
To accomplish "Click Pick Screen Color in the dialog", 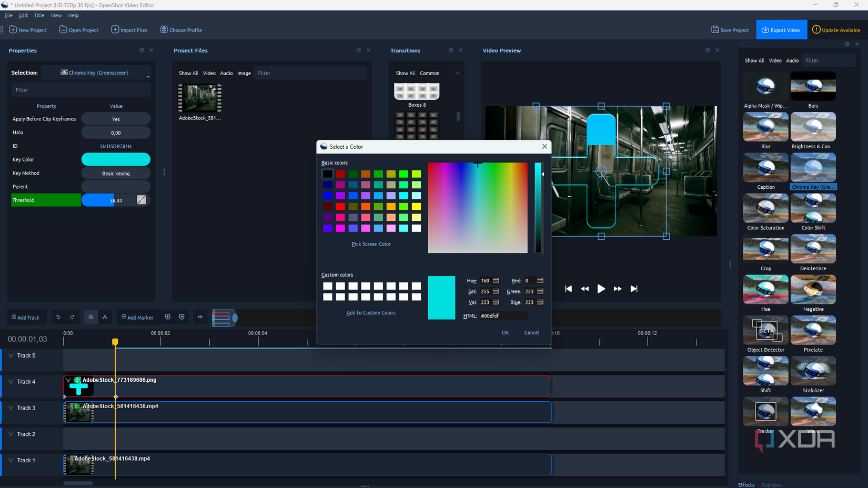I will (371, 244).
